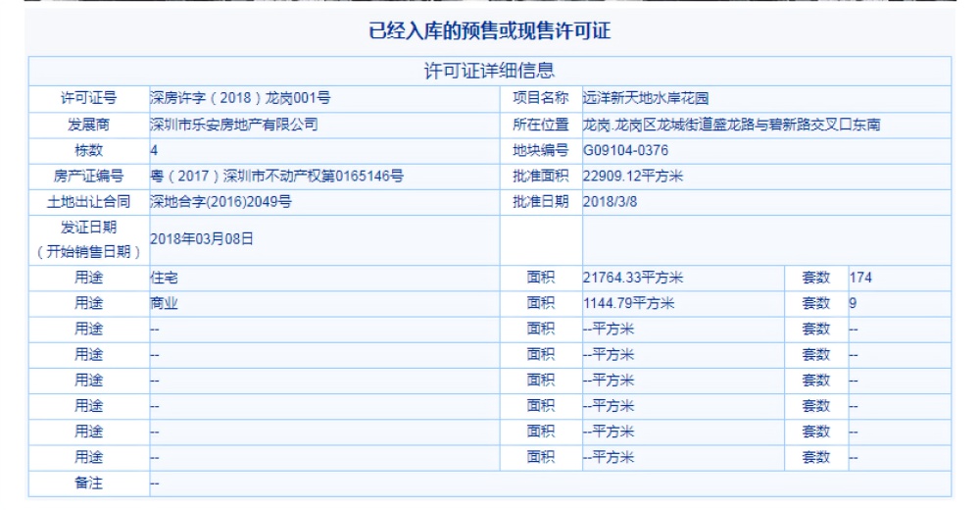Click the 备注 label

(88, 484)
